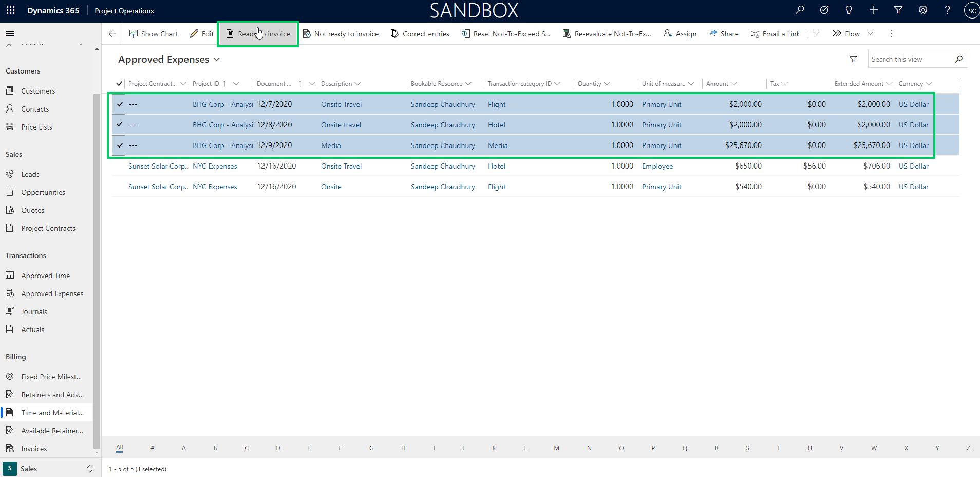The width and height of the screenshot is (980, 477).
Task: Open Advanced Find funnel icon in top bar
Action: click(x=898, y=10)
